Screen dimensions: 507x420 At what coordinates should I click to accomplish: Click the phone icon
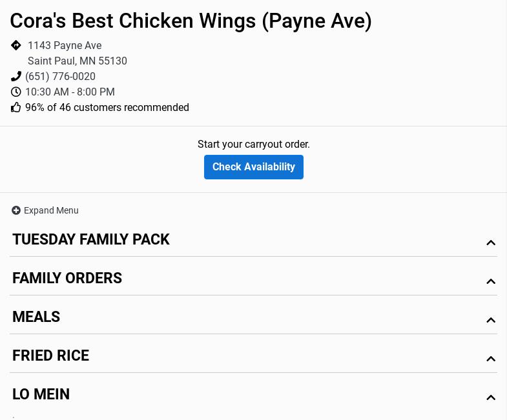(16, 77)
